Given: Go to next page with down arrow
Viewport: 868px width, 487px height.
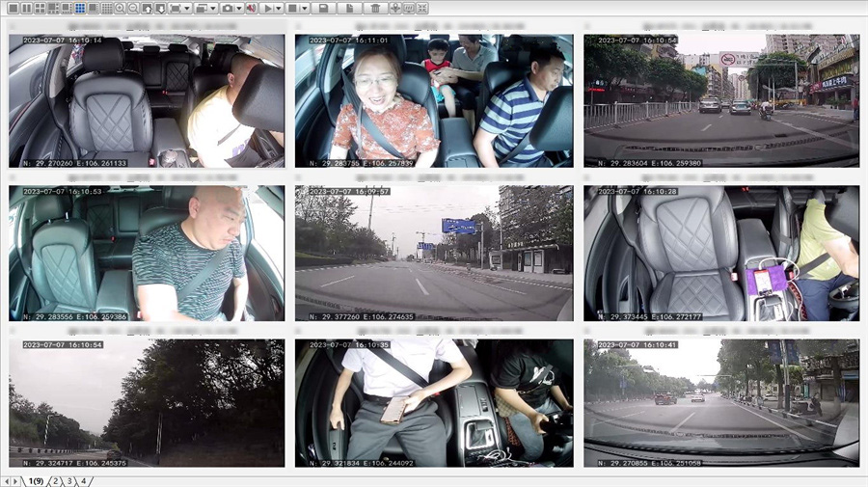Looking at the screenshot, I should 160,8.
